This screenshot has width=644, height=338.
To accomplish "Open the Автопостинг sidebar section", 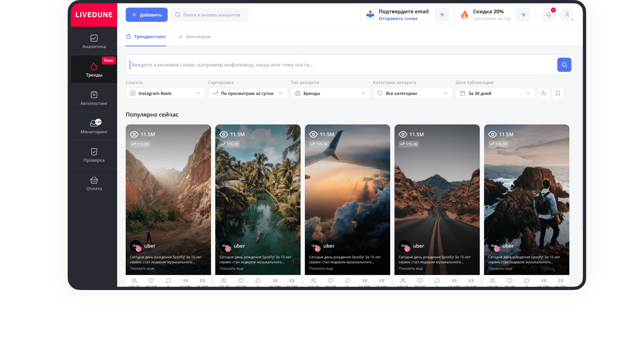I will coord(94,98).
